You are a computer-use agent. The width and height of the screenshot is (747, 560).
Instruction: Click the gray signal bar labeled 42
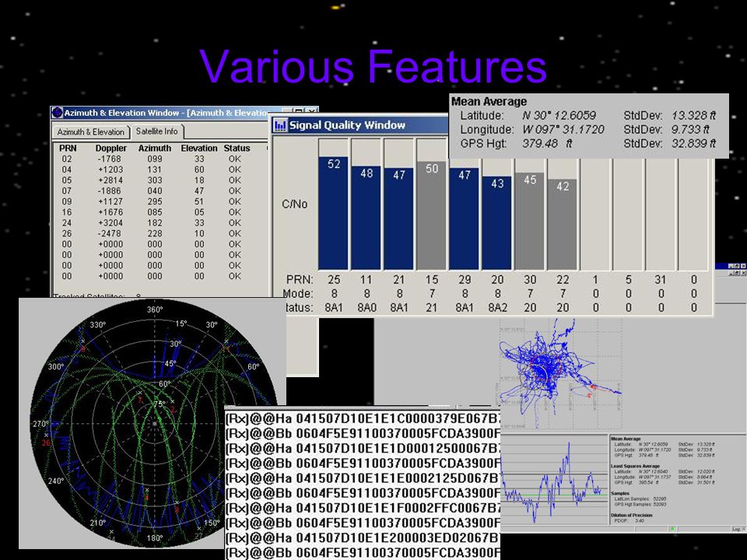coord(562,224)
